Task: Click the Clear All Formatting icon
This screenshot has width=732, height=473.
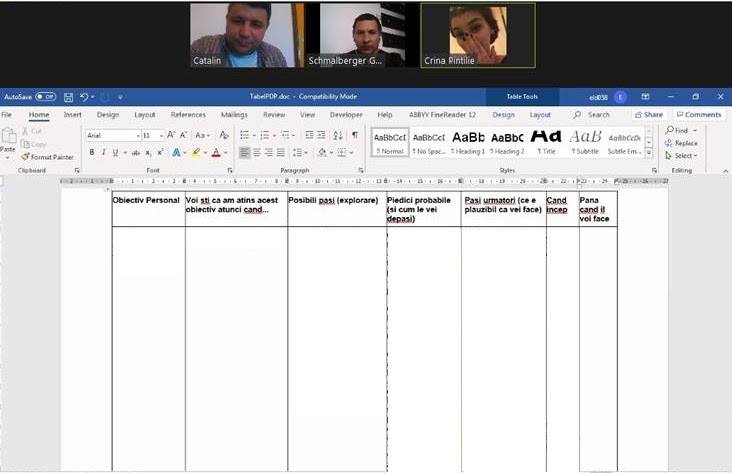Action: (x=224, y=135)
